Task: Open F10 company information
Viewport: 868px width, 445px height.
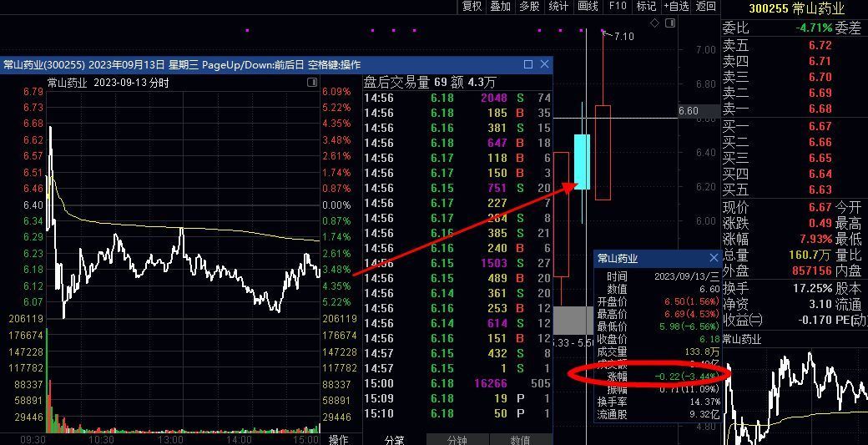Action: [x=618, y=7]
